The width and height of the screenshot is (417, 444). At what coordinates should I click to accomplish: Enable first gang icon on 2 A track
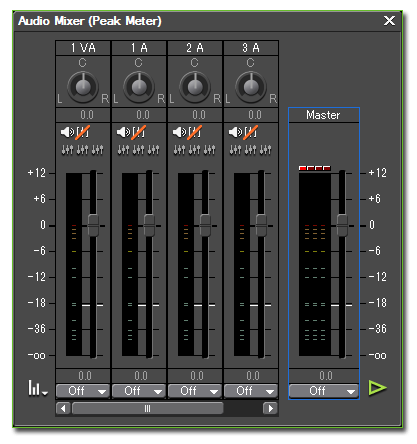[179, 150]
